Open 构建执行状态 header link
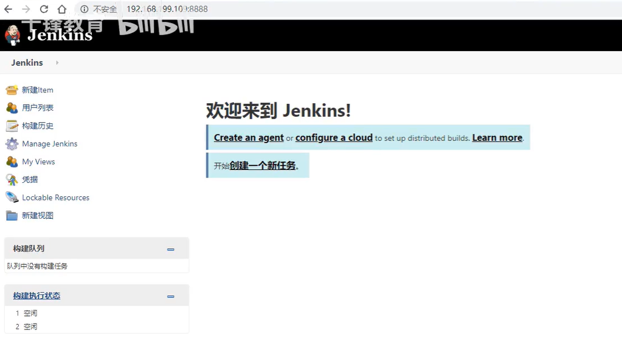Viewport: 622px width, 364px height. point(36,295)
